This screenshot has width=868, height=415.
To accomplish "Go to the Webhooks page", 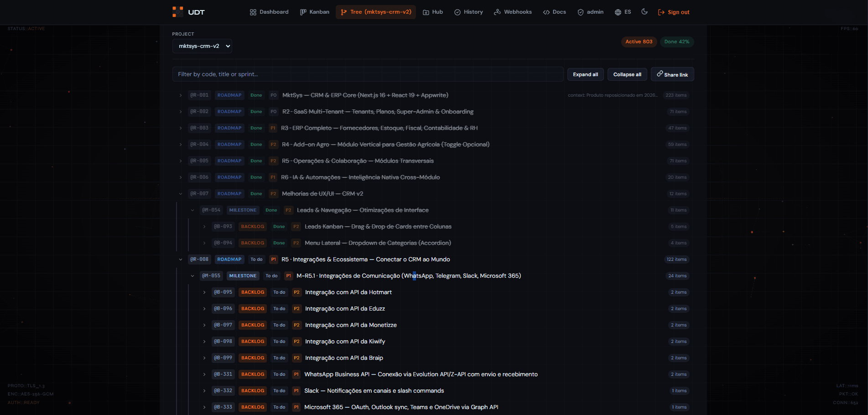I will point(513,12).
